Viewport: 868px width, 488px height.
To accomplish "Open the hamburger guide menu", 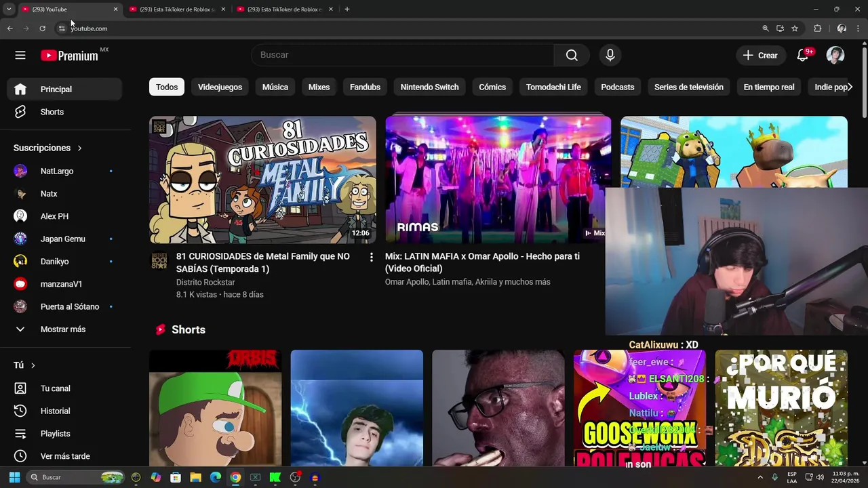I will pyautogui.click(x=20, y=55).
